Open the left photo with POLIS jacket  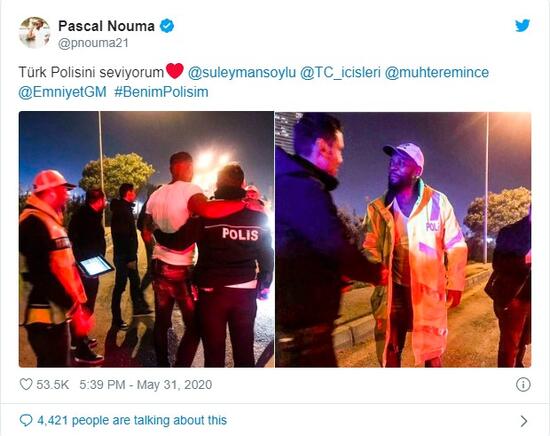pyautogui.click(x=146, y=239)
